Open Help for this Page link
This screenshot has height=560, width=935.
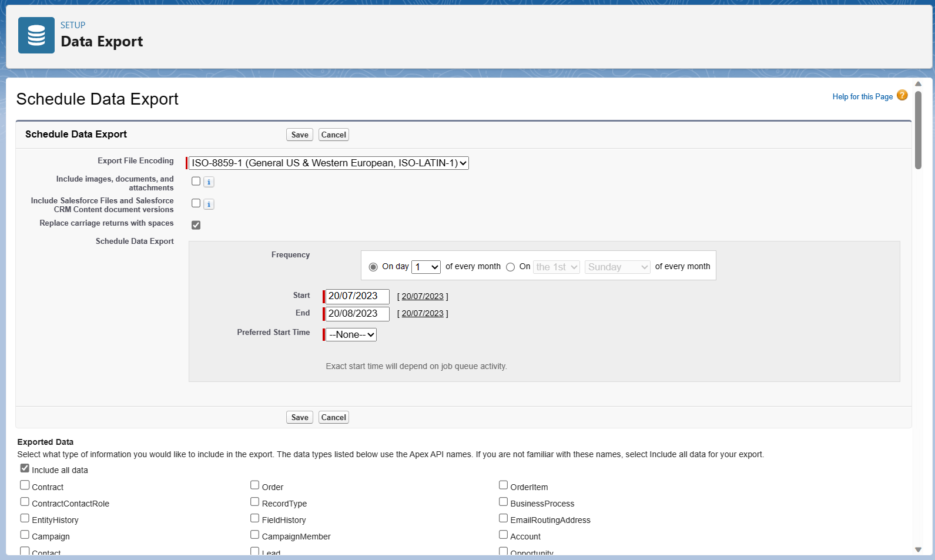pyautogui.click(x=862, y=96)
